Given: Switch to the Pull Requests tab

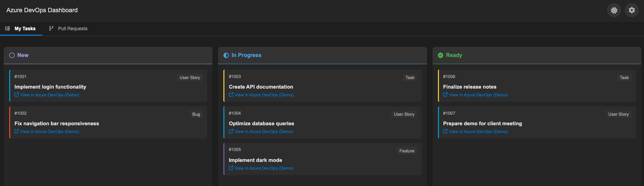Looking at the screenshot, I should point(68,29).
